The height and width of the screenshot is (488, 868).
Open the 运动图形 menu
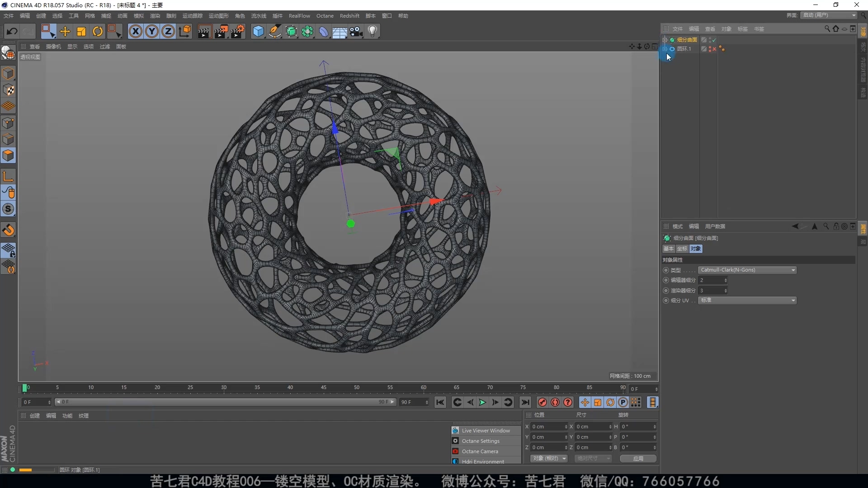(x=218, y=16)
